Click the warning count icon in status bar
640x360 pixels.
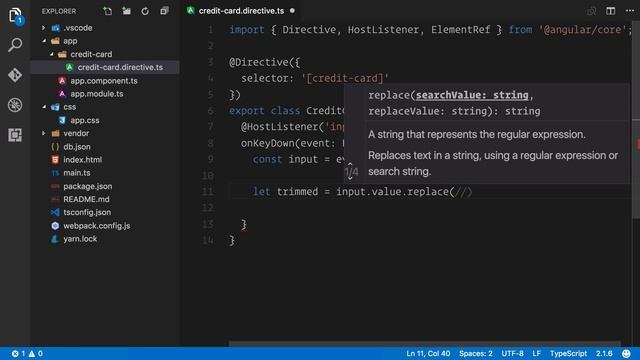click(x=32, y=353)
